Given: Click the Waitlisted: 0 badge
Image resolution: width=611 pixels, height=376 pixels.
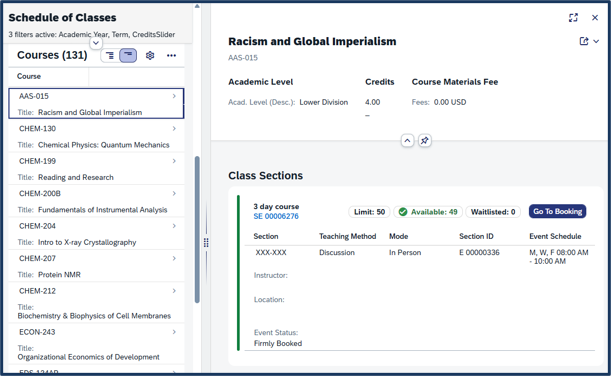Looking at the screenshot, I should (493, 212).
